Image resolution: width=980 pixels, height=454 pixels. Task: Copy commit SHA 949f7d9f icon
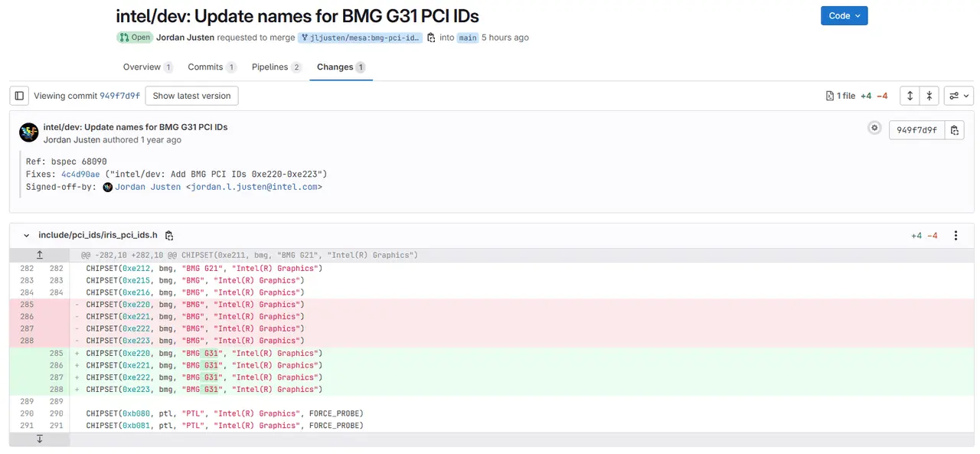[x=954, y=130]
